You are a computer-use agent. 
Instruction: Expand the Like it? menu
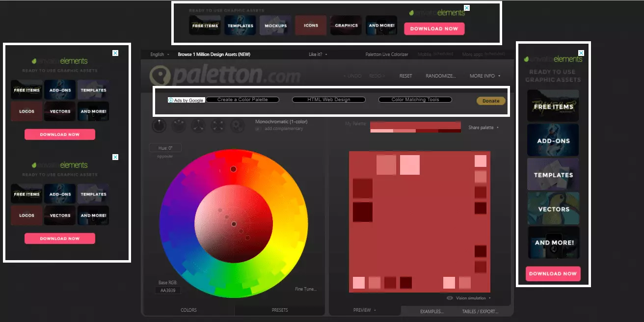tap(318, 54)
